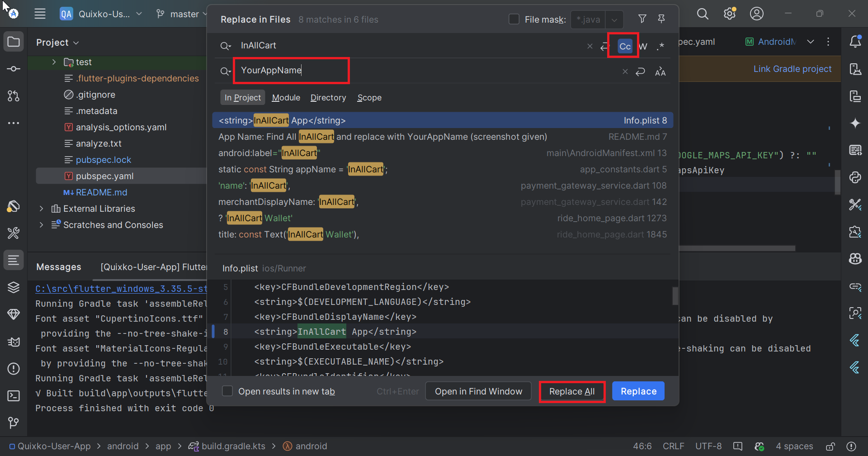The width and height of the screenshot is (868, 456).
Task: Insert new line in the replace field
Action: (640, 71)
